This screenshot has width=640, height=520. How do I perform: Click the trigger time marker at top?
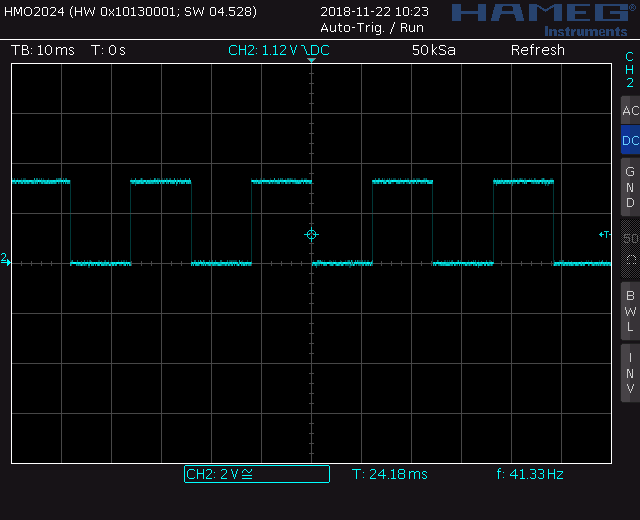(311, 60)
